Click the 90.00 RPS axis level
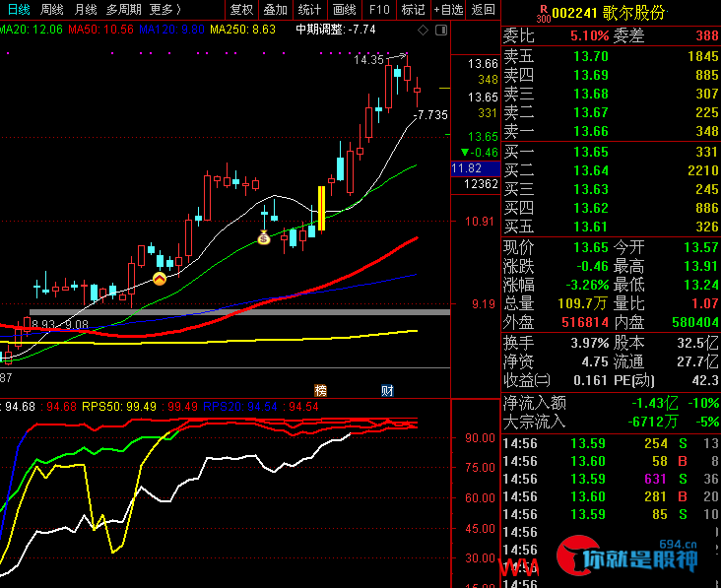 pyautogui.click(x=480, y=437)
